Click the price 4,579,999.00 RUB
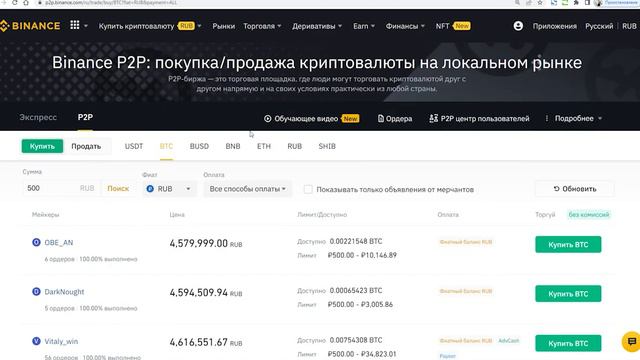The image size is (640, 360). (206, 244)
